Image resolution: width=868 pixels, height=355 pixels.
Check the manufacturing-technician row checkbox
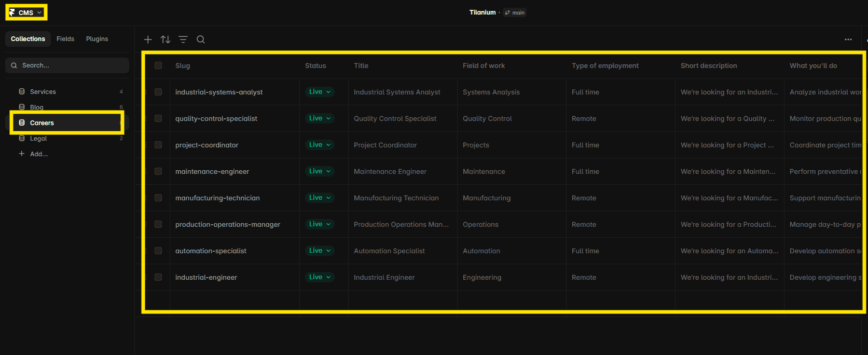[x=158, y=198]
